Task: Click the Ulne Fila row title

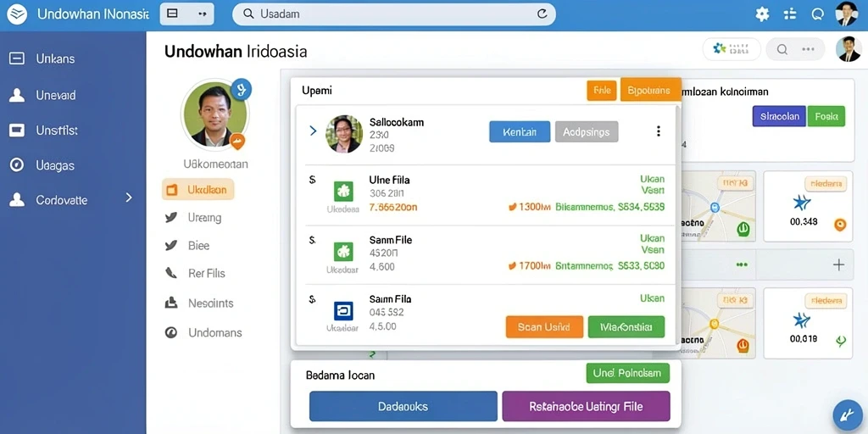Action: [x=389, y=180]
